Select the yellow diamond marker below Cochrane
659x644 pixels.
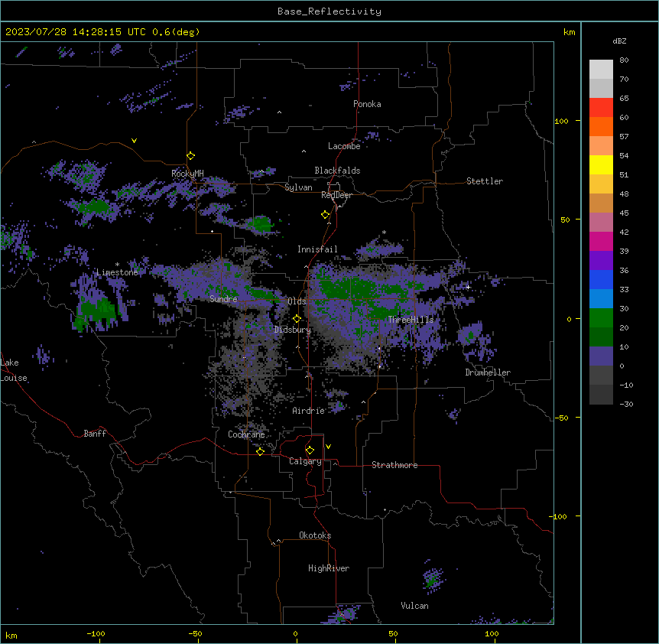[x=260, y=451]
